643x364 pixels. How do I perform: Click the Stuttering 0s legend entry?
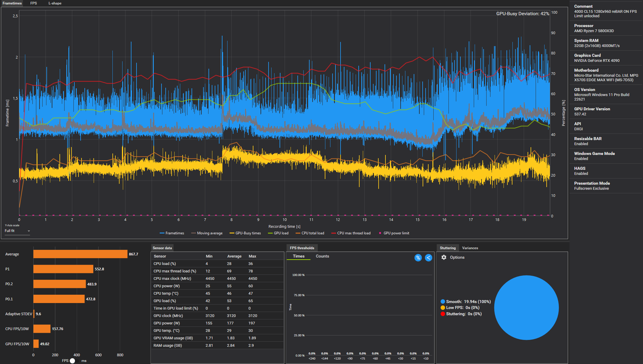(461, 314)
